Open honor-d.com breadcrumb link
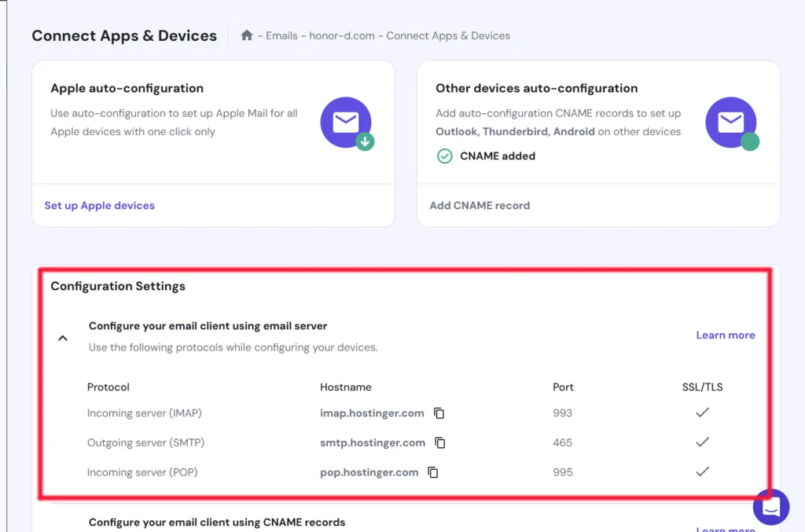 [x=342, y=36]
